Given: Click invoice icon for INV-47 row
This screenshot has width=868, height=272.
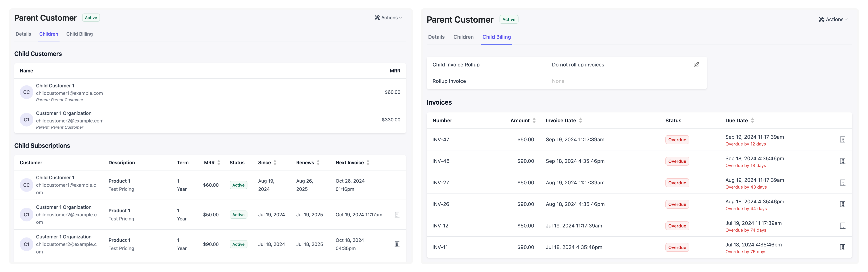Looking at the screenshot, I should (x=842, y=139).
